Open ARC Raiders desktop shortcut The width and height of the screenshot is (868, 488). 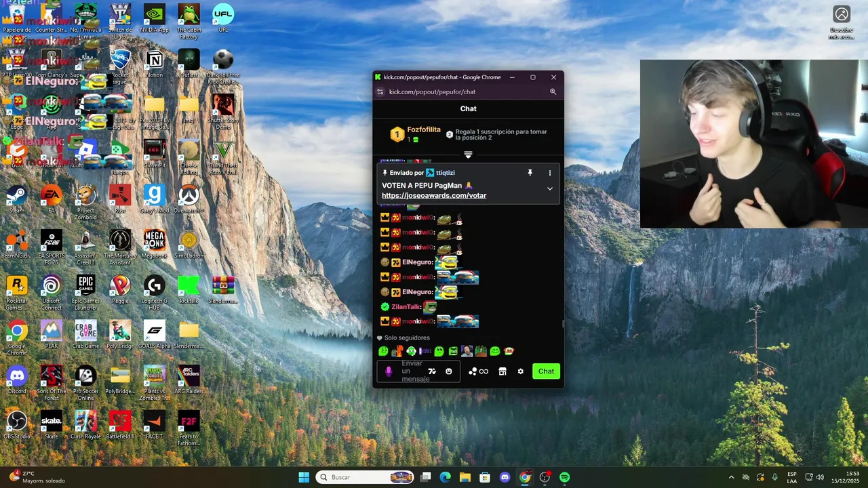189,380
